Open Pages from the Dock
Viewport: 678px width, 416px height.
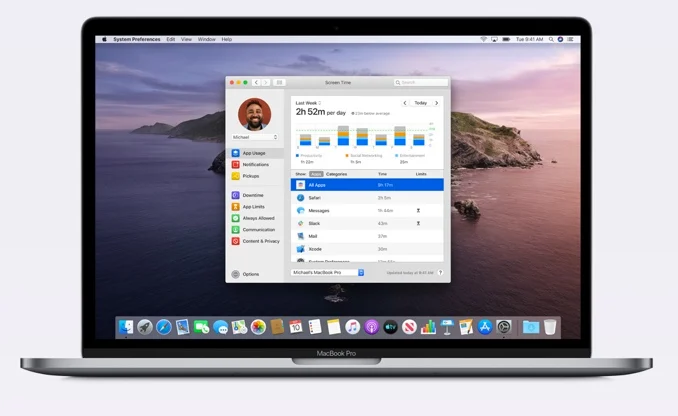click(x=466, y=327)
